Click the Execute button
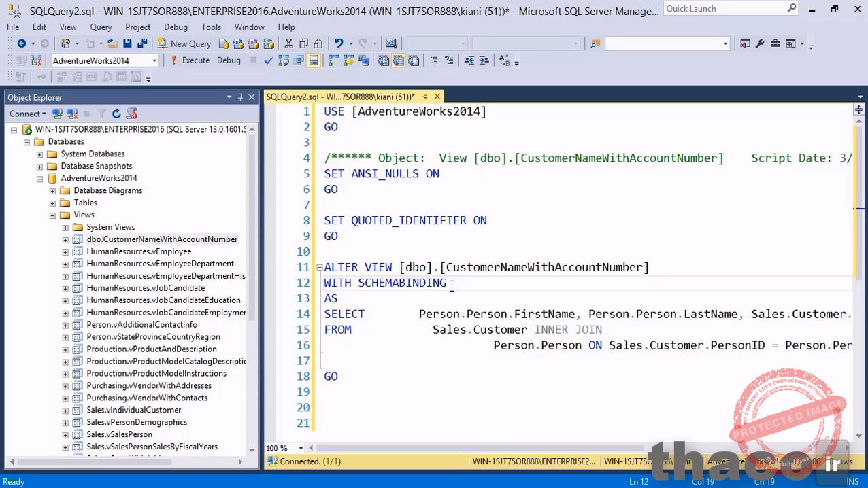 coord(190,60)
